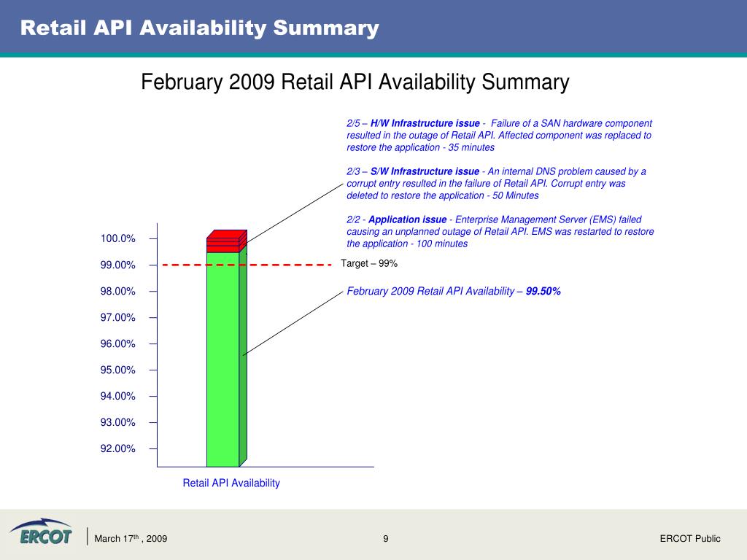The width and height of the screenshot is (747, 560).
Task: Click the '2/5 – H/W Infrastructure issue' note
Action: pyautogui.click(x=499, y=135)
